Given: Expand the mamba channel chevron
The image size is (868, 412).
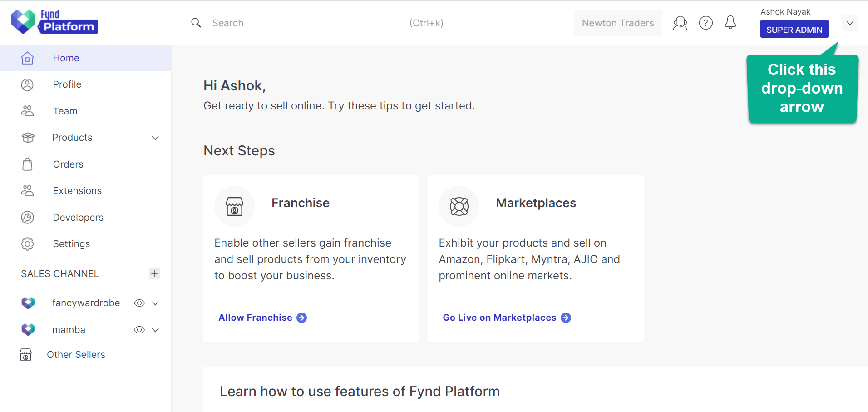Looking at the screenshot, I should pos(155,330).
